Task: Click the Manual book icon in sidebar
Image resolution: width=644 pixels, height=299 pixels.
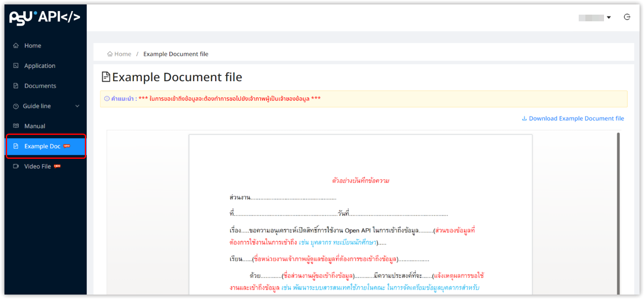Action: tap(16, 126)
